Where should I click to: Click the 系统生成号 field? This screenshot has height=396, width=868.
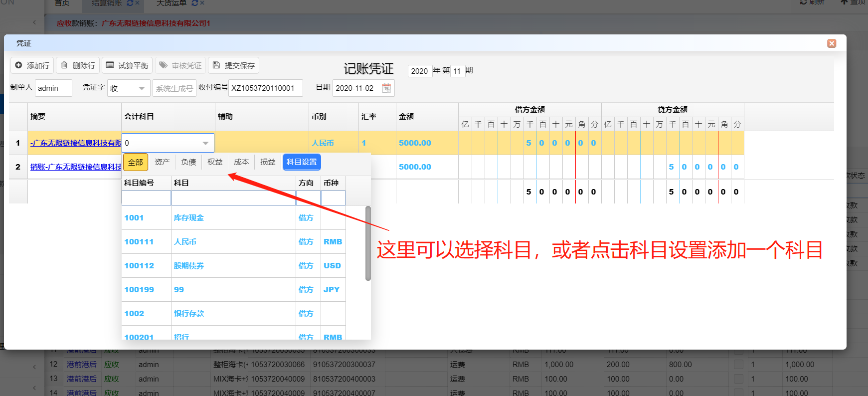(174, 88)
